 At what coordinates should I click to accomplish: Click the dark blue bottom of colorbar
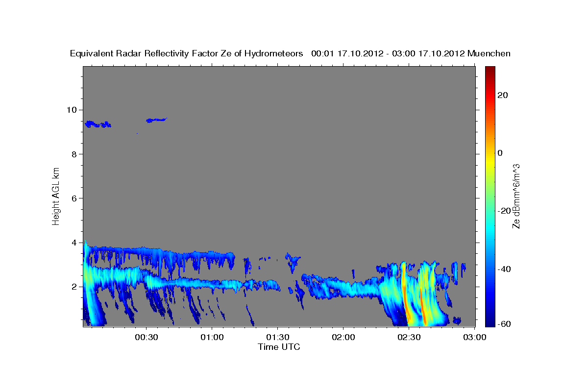pyautogui.click(x=490, y=321)
